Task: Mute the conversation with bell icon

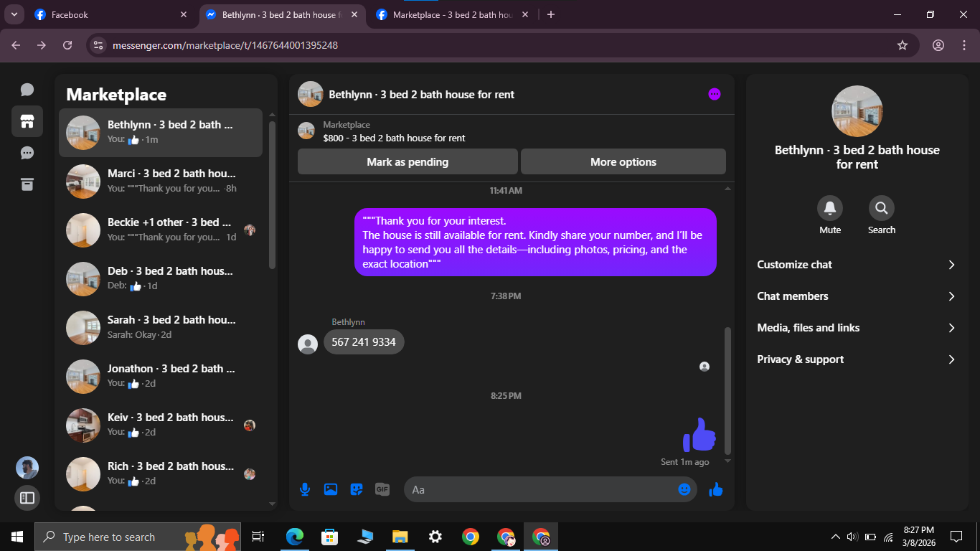Action: (x=830, y=208)
